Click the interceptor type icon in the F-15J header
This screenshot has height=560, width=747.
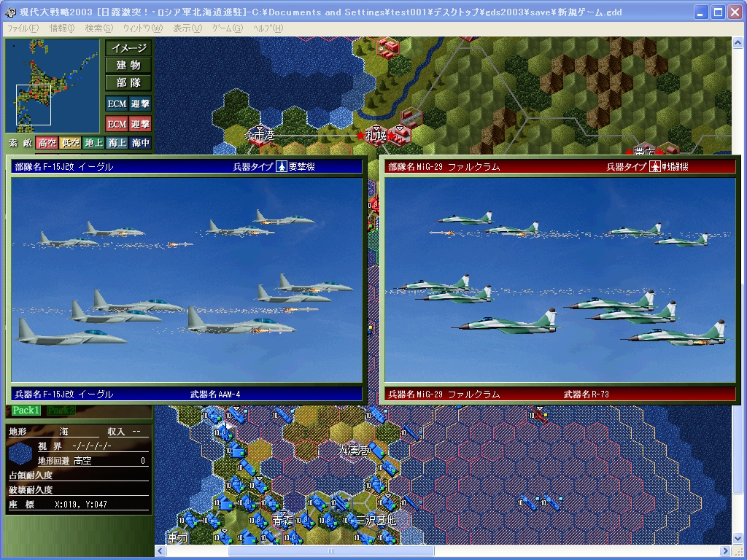(x=282, y=167)
